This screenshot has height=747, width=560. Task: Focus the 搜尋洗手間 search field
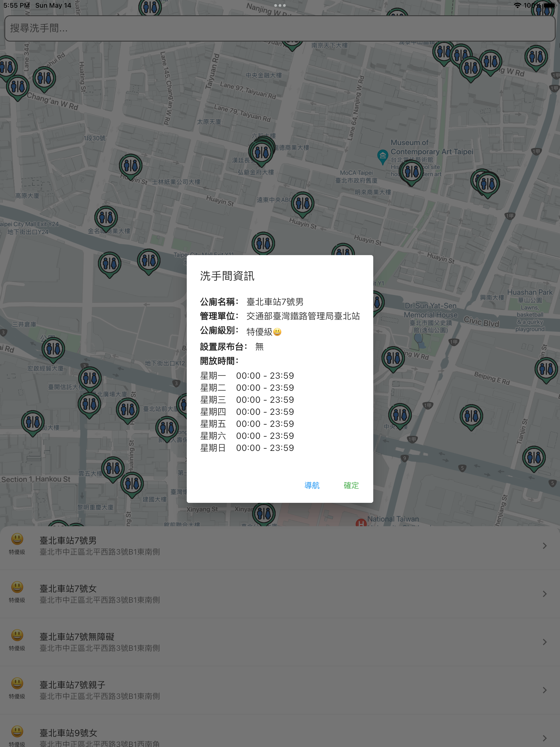tap(280, 28)
